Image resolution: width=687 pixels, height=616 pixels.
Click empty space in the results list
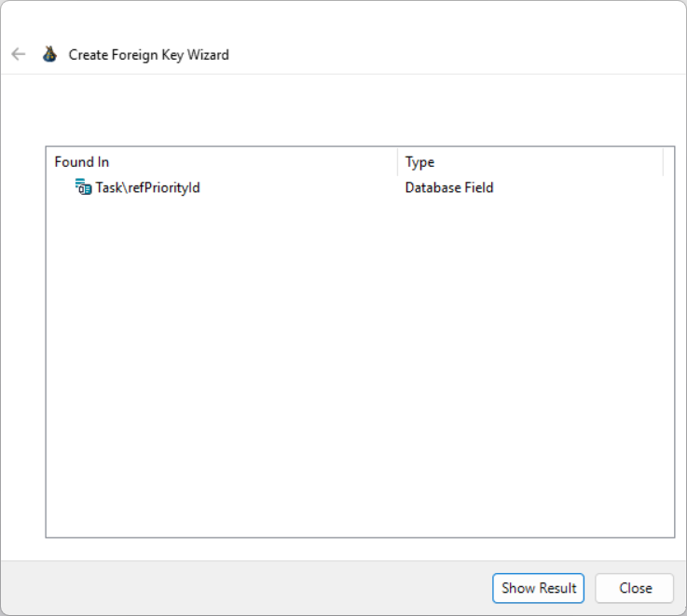[359, 373]
